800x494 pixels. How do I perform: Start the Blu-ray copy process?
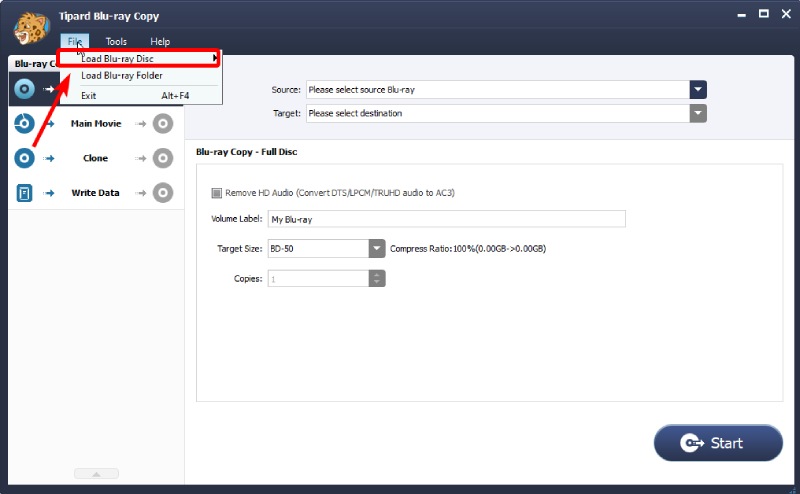(x=718, y=443)
